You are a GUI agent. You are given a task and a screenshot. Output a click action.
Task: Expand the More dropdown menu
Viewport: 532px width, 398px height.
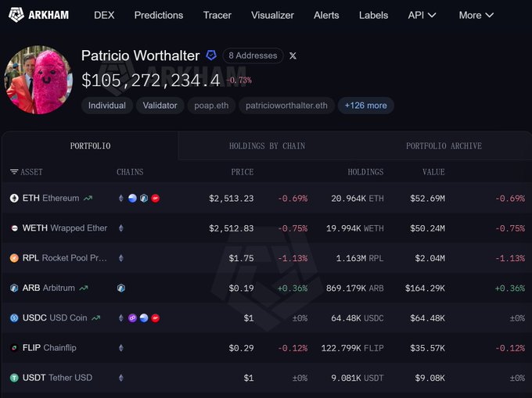point(476,16)
